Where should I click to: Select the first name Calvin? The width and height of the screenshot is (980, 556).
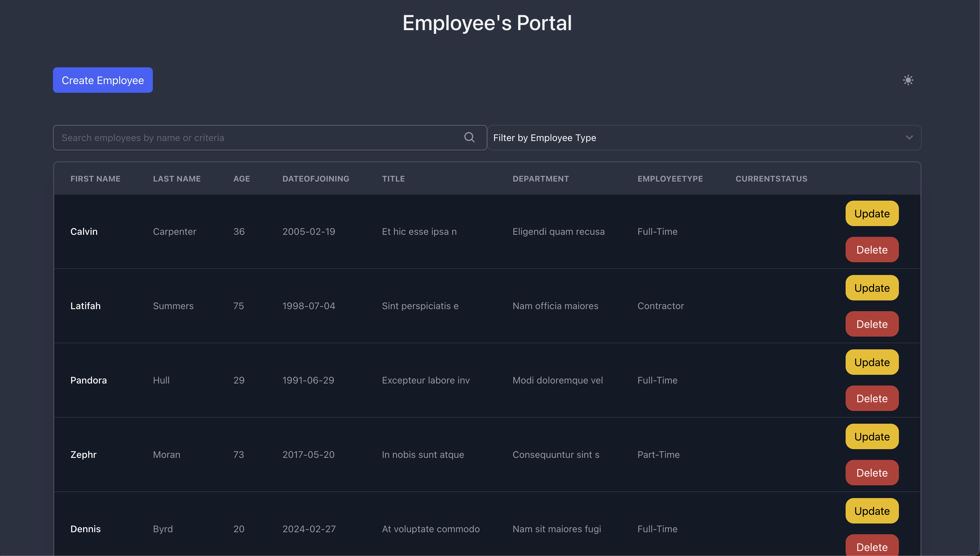84,232
